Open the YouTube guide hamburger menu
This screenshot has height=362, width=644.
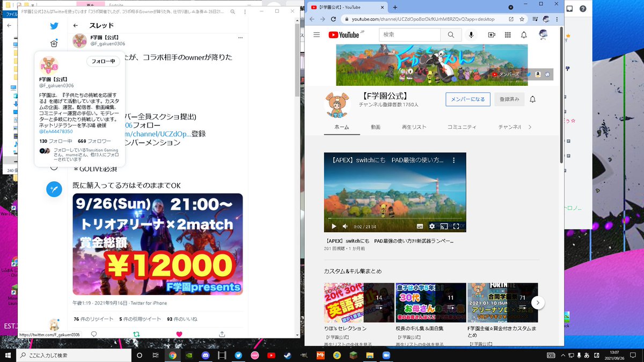point(317,35)
